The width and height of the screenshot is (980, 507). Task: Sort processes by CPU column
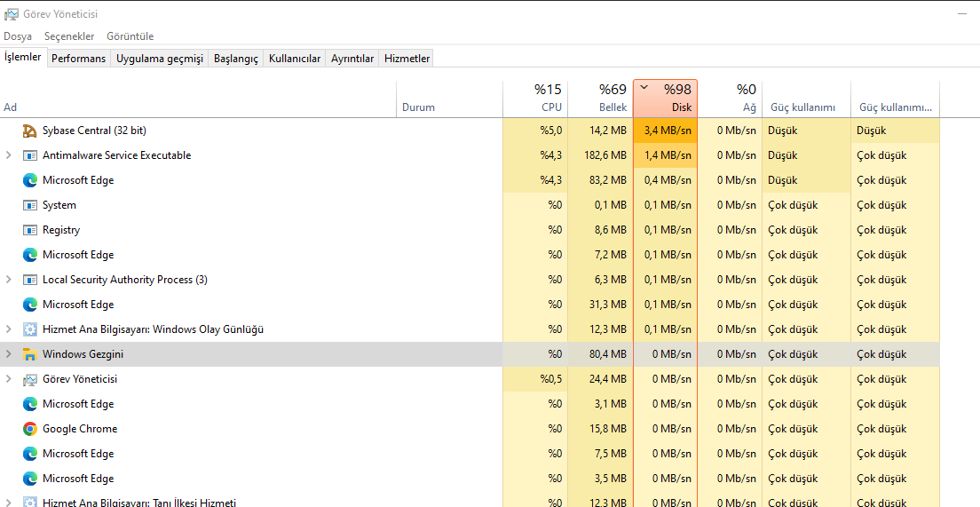click(x=535, y=99)
